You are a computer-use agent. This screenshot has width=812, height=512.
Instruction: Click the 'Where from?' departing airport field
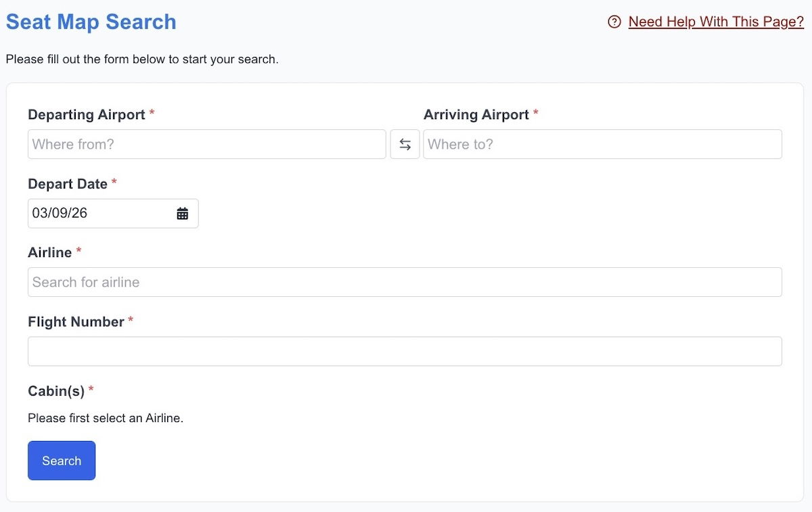206,145
